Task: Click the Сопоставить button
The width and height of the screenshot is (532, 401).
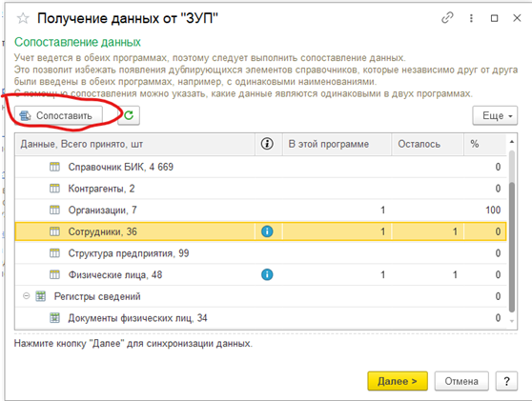Action: pos(58,115)
